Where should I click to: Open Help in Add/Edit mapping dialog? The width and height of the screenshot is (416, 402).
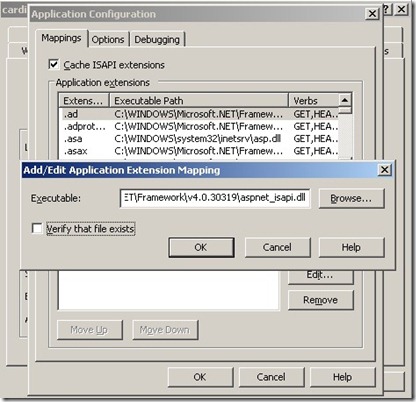[351, 247]
